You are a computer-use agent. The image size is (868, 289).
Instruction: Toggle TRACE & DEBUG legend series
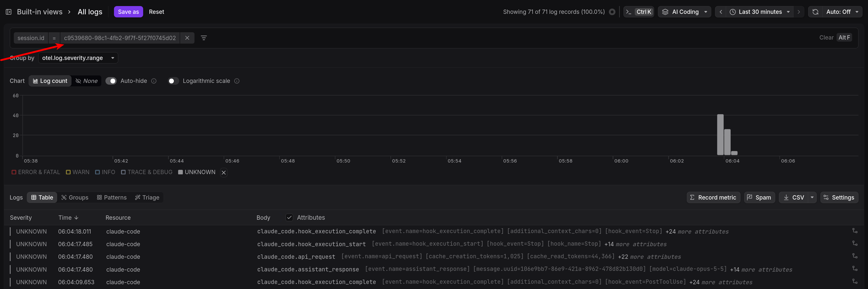pyautogui.click(x=147, y=172)
